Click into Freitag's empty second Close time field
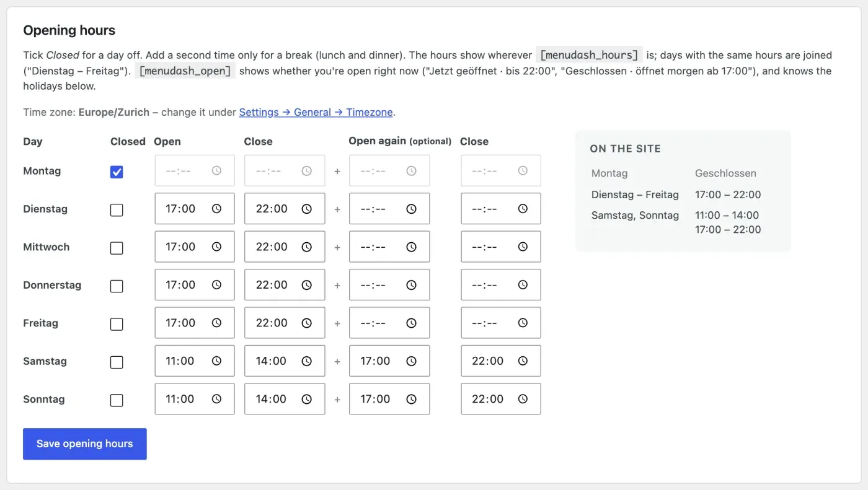 pos(501,323)
